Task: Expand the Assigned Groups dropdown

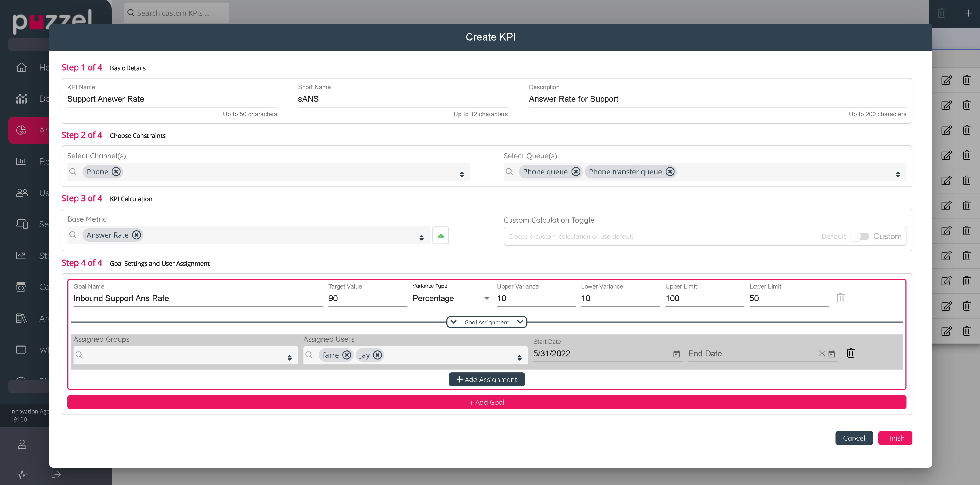Action: pyautogui.click(x=290, y=357)
